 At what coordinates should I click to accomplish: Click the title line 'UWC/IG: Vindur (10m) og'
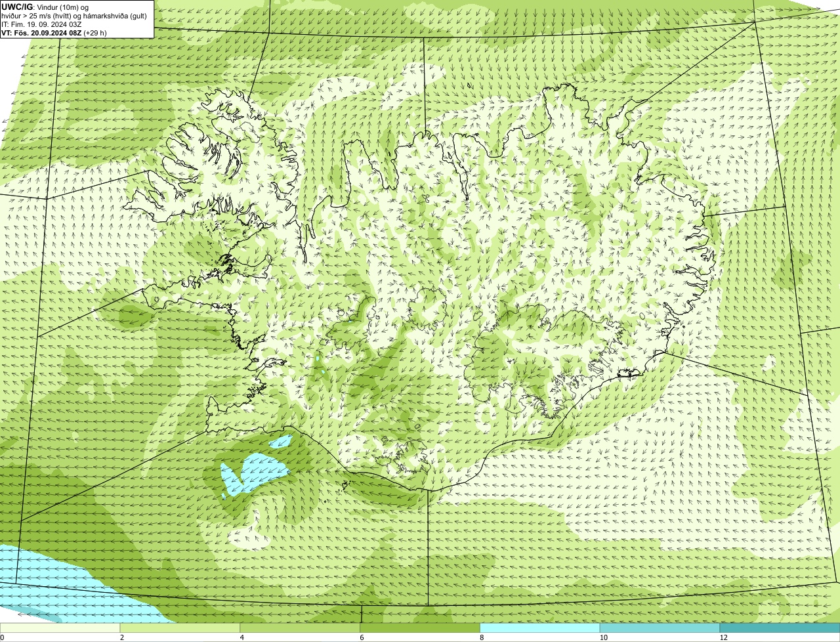[x=45, y=7]
